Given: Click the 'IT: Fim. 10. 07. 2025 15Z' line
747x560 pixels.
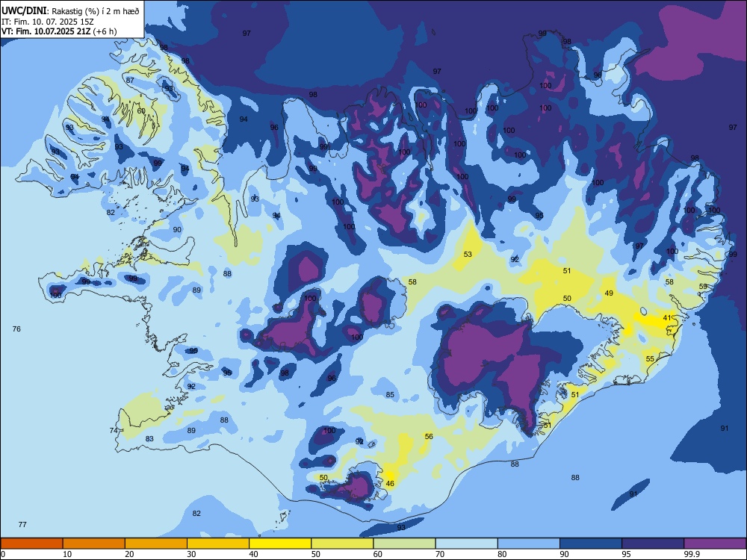Looking at the screenshot, I should pos(48,22).
